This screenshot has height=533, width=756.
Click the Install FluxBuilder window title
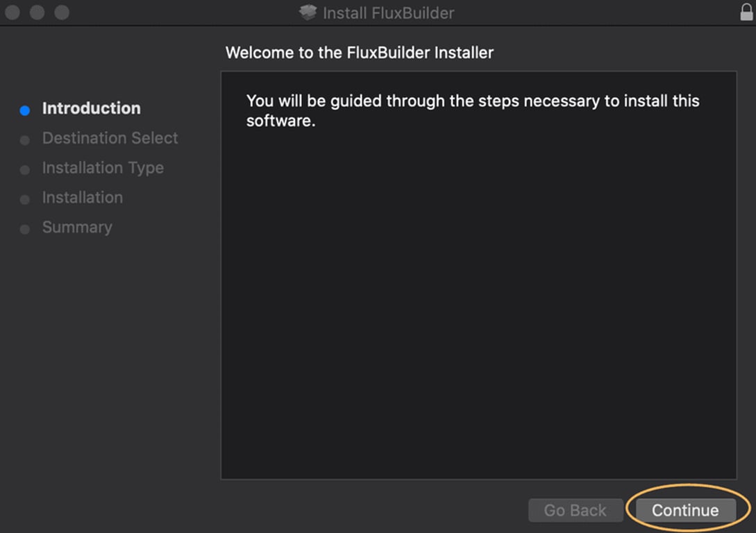[x=388, y=12]
